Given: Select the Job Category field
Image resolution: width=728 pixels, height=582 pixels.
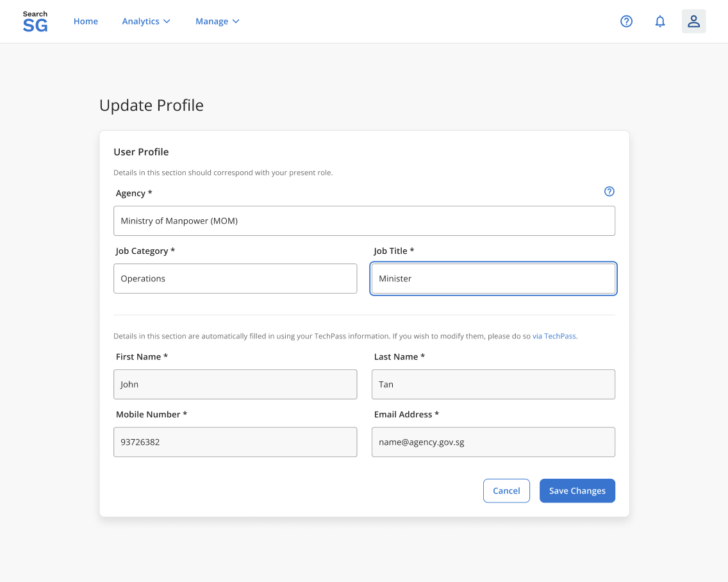Looking at the screenshot, I should tap(235, 278).
